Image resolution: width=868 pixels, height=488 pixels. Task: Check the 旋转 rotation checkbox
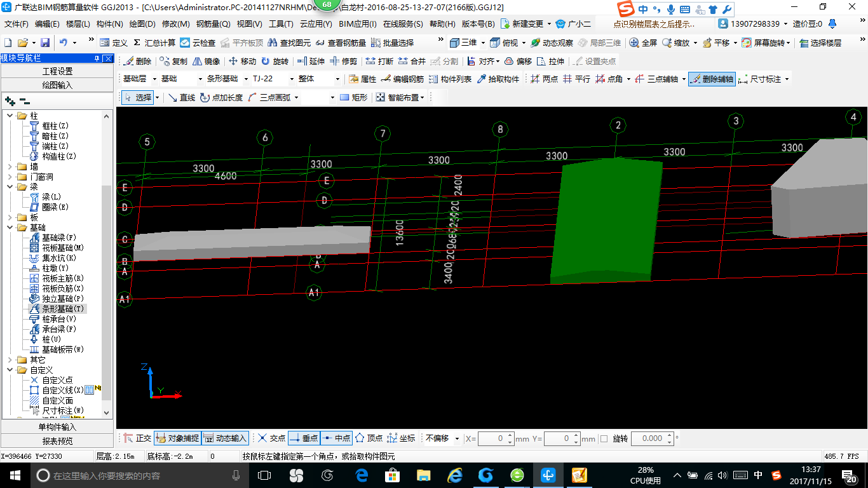(x=604, y=438)
